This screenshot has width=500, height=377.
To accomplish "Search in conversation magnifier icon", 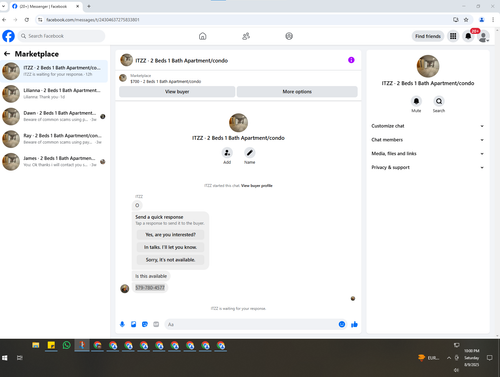I will pyautogui.click(x=439, y=101).
